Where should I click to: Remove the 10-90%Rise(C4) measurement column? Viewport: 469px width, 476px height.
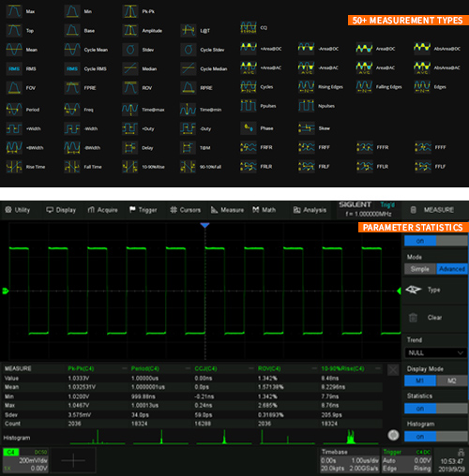point(377,368)
